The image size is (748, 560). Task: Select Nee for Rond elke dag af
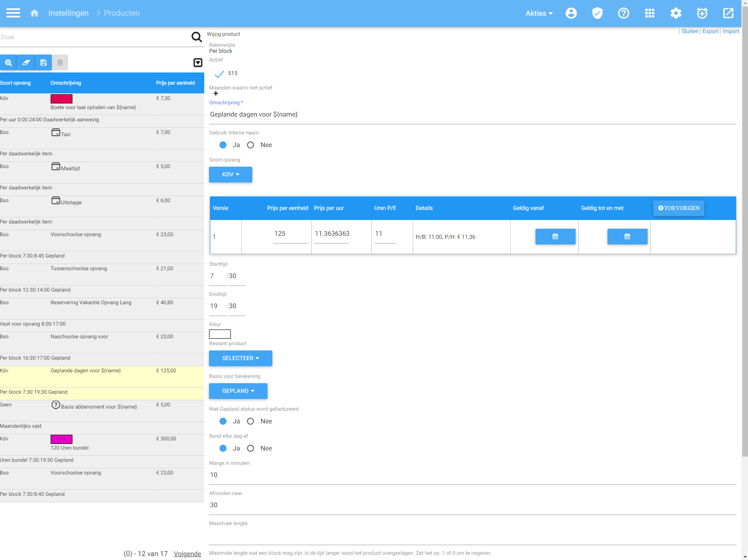tap(250, 448)
